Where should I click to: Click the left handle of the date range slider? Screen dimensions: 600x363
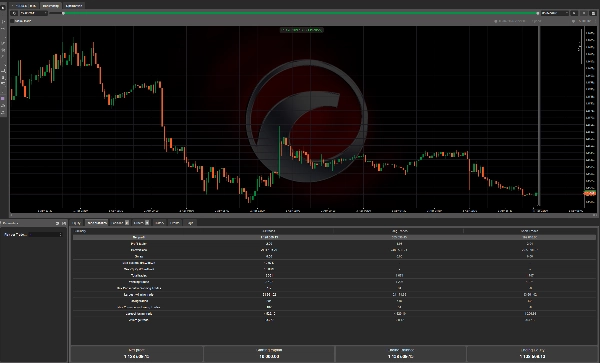[64, 13]
